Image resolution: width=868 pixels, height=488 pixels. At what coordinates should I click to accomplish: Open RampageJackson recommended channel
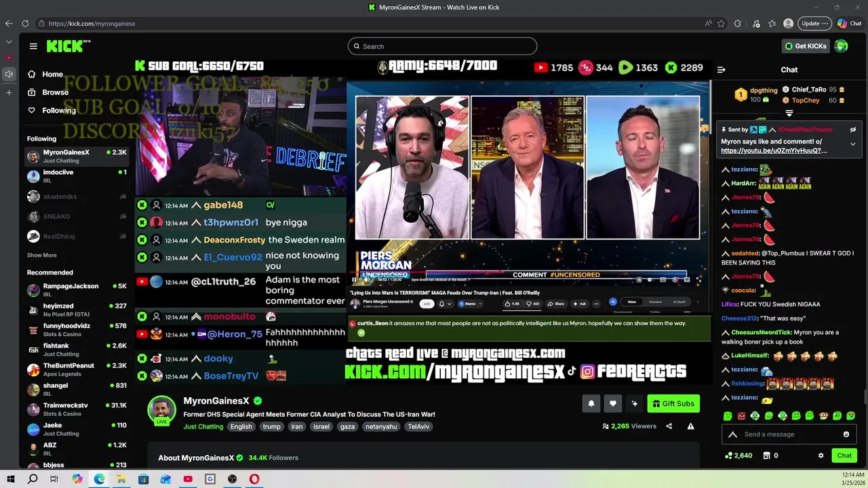tap(77, 290)
